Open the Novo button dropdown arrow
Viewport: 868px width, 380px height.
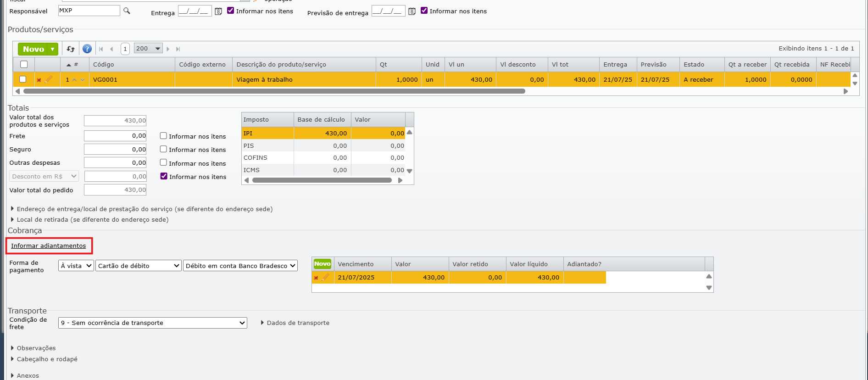[53, 49]
